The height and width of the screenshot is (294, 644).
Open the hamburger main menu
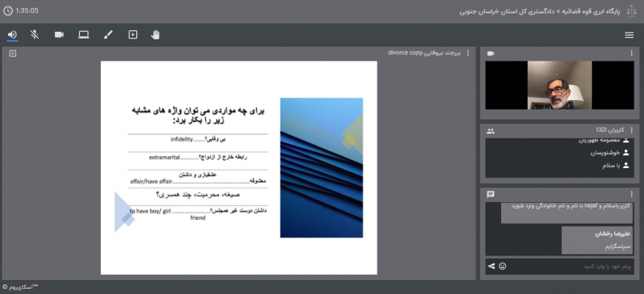tap(629, 36)
